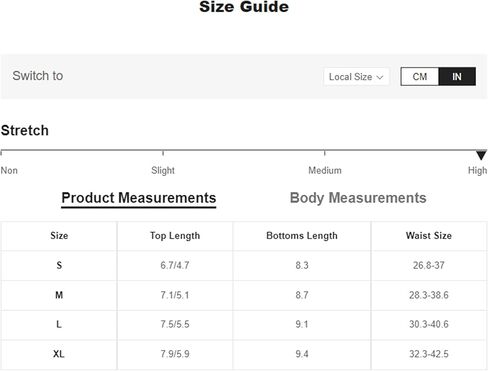488x371 pixels.
Task: Click bottoms length value '9.4'
Action: [x=302, y=354]
